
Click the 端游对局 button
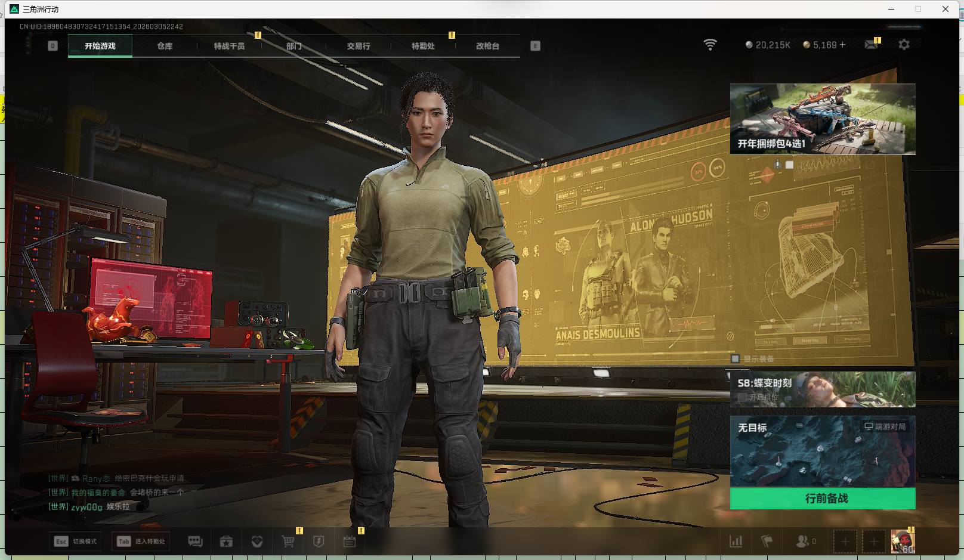pos(885,427)
